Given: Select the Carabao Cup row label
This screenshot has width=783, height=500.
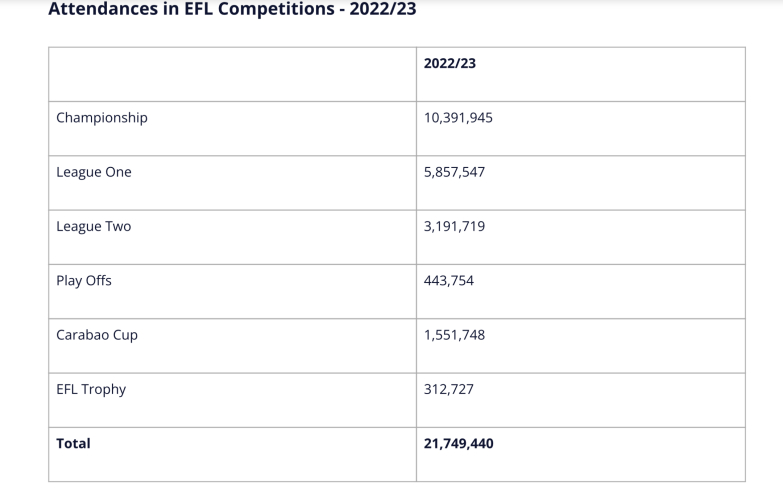Looking at the screenshot, I should point(97,335).
